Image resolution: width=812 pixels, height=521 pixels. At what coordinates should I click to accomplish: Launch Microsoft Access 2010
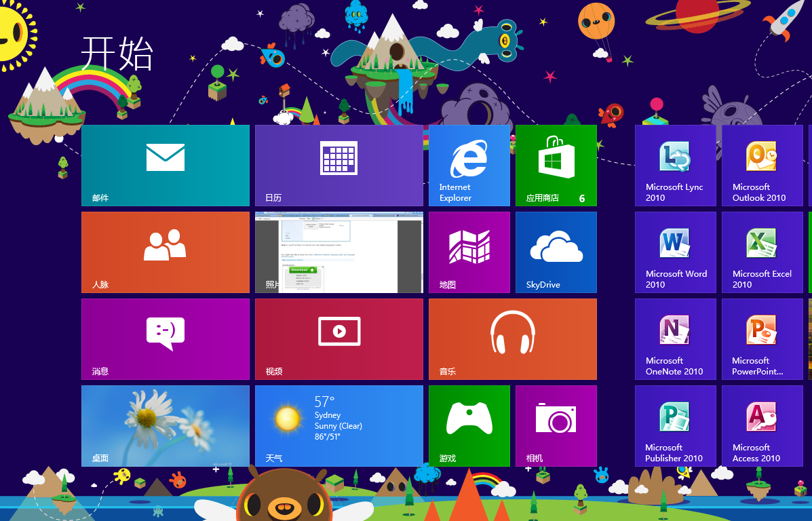(x=762, y=426)
